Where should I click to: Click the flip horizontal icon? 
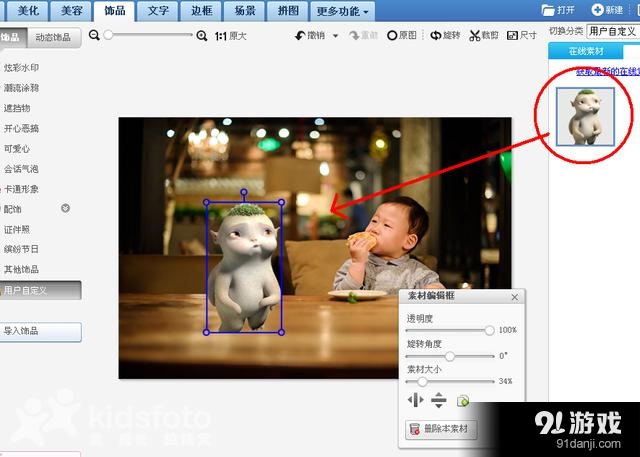(x=416, y=400)
